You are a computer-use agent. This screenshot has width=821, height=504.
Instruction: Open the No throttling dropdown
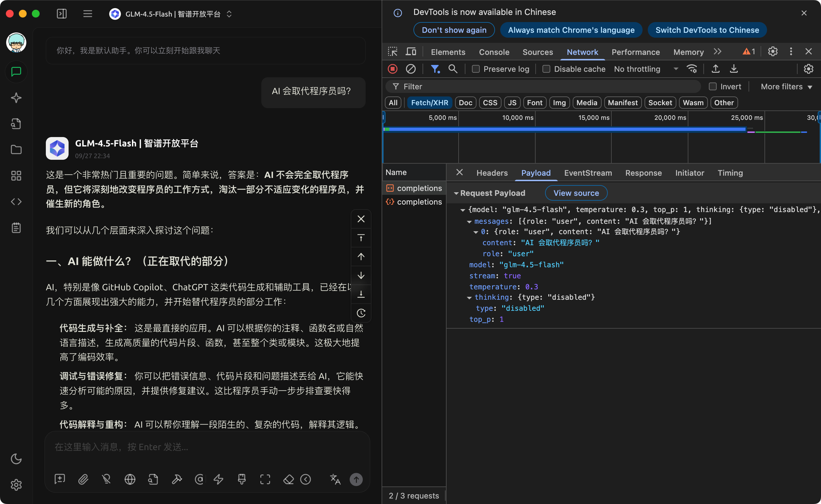click(646, 69)
